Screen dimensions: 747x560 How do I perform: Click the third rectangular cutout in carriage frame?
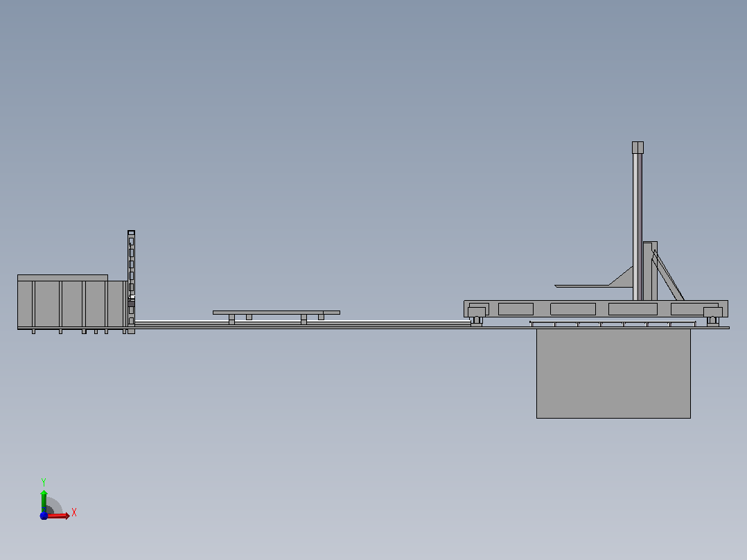633,309
